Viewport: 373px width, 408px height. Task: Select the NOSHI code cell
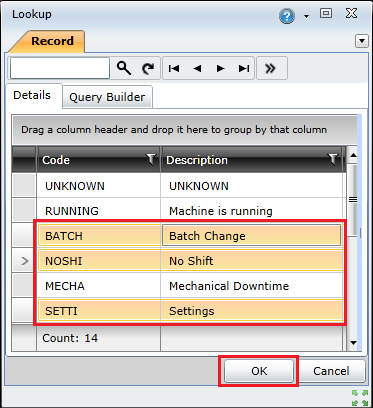[98, 261]
